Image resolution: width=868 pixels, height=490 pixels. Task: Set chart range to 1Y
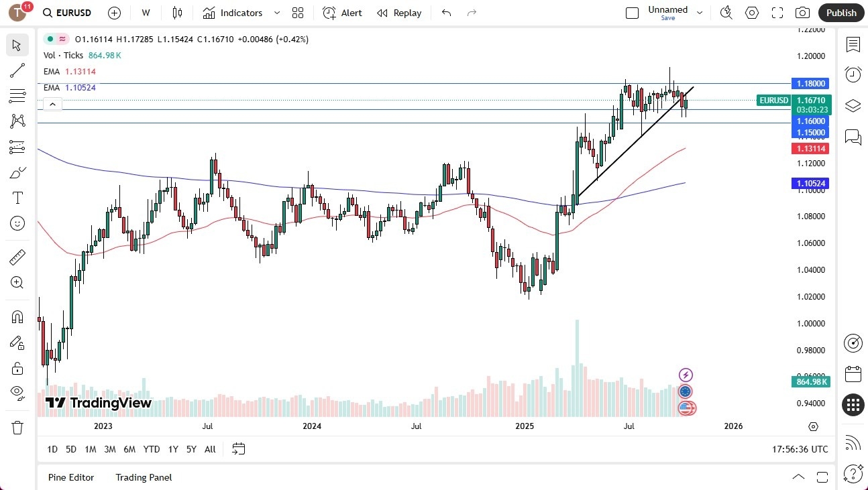173,449
